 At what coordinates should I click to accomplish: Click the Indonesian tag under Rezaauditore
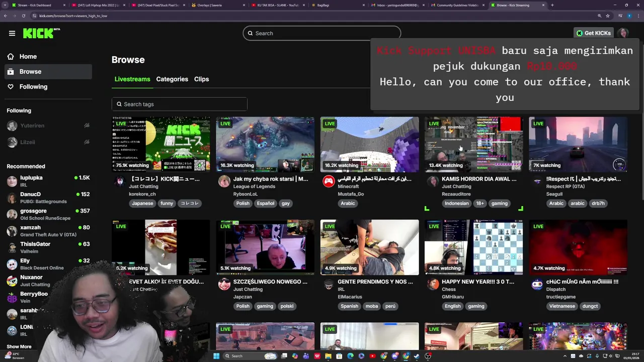pos(456,203)
